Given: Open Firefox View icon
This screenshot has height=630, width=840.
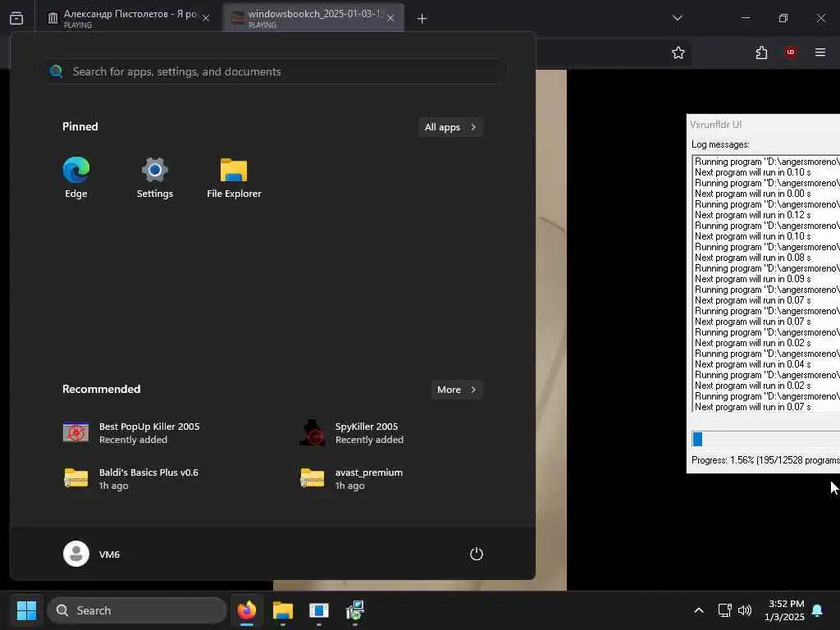Looking at the screenshot, I should (x=16, y=18).
